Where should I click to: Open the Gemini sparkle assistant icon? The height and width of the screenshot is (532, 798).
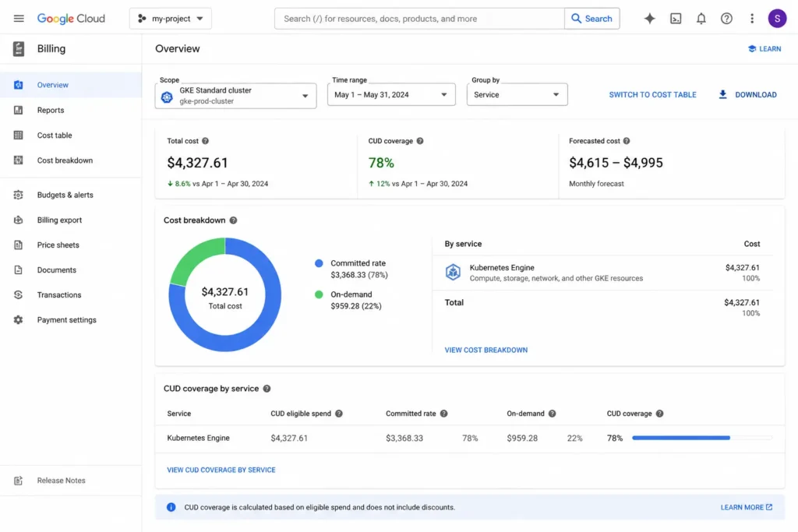point(649,19)
